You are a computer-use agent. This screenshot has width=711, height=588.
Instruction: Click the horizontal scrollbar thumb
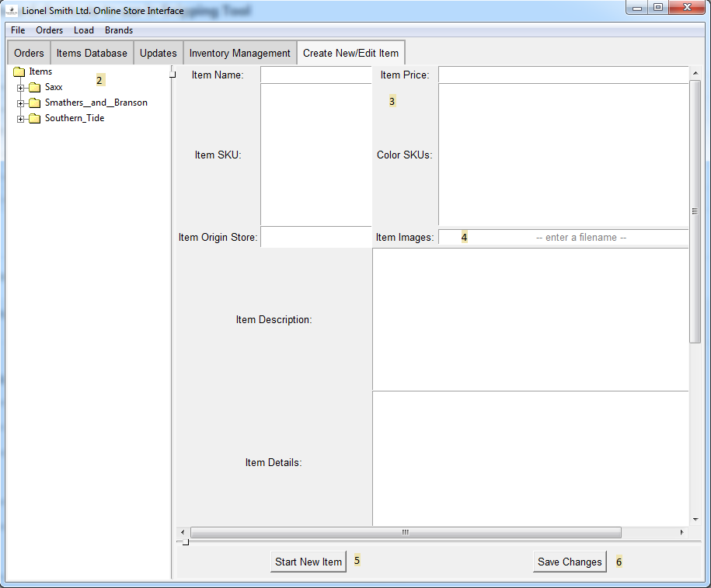406,532
